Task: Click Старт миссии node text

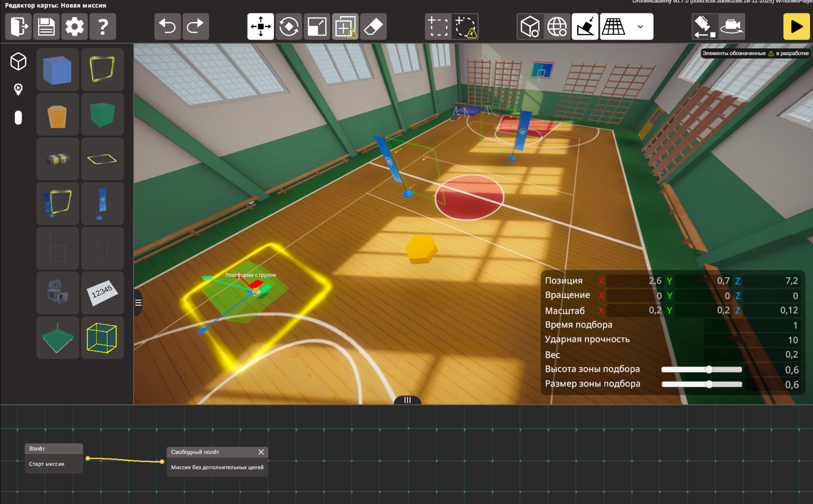Action: click(46, 464)
